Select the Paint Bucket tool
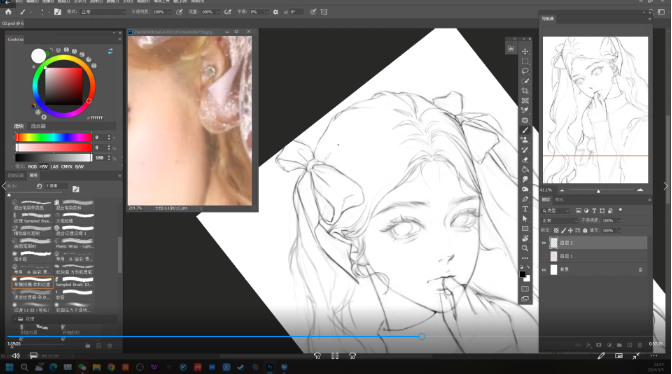Screen dimensions: 672x374 point(525,170)
